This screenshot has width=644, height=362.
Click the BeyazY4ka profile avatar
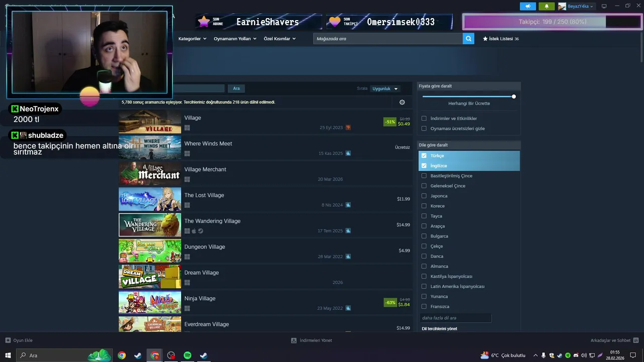(x=562, y=7)
